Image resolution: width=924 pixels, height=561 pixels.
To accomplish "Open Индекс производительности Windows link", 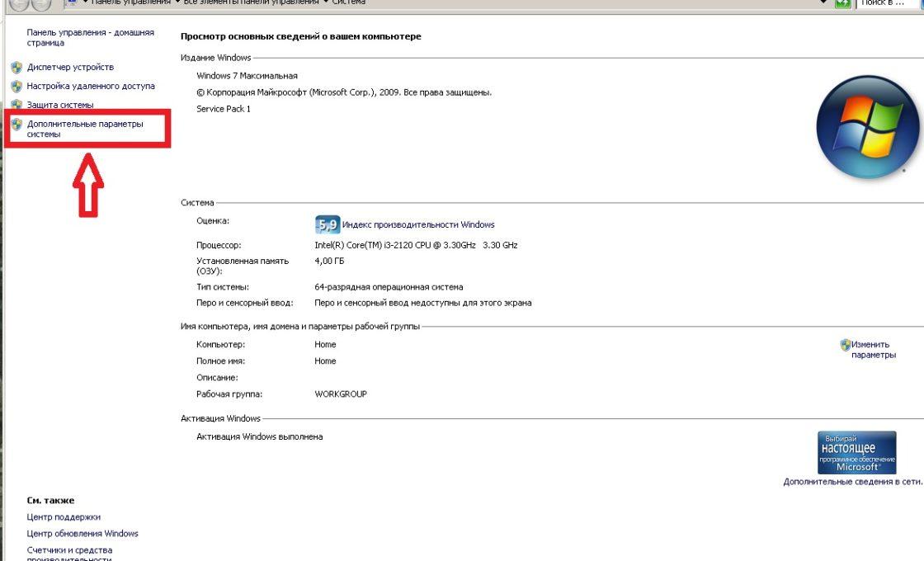I will click(418, 224).
